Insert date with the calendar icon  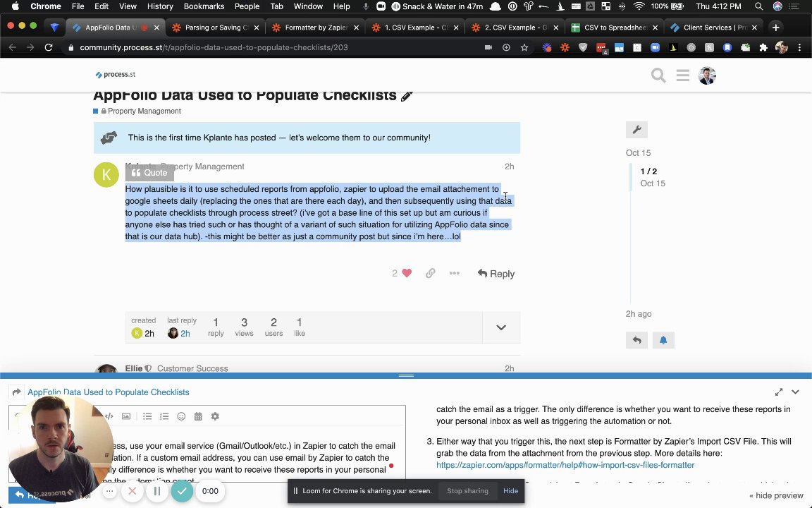click(198, 416)
